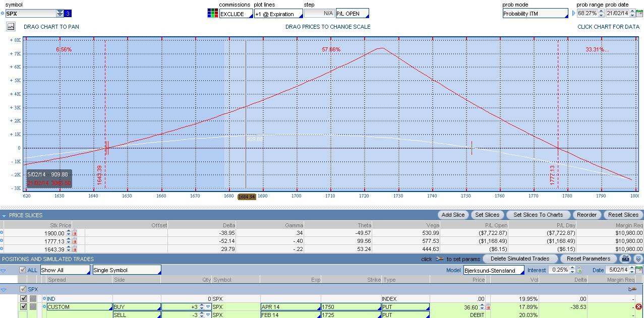Click the blue dot beside the CUSTOM row

click(x=44, y=306)
